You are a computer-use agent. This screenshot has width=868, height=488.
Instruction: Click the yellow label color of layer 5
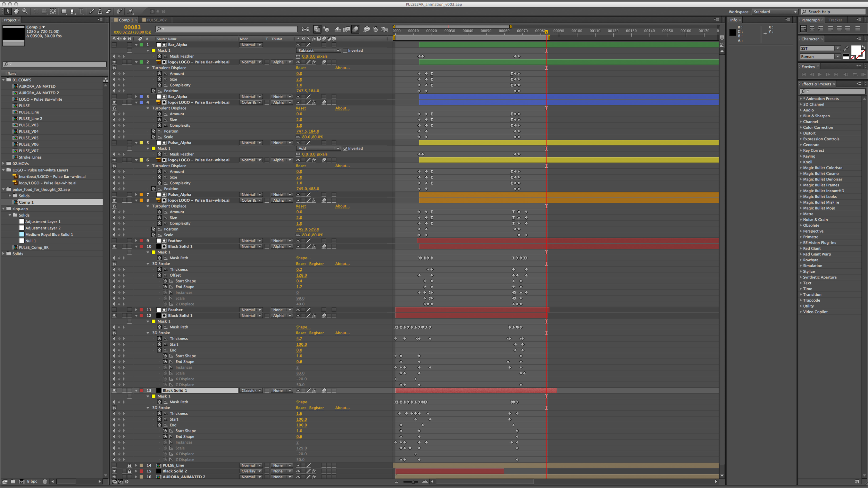click(x=141, y=143)
